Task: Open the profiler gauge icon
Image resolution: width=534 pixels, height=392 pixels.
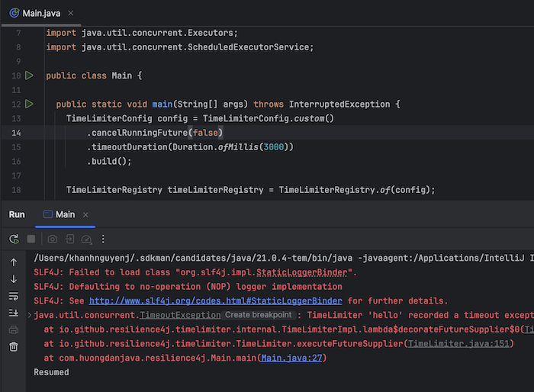Action: pos(86,239)
